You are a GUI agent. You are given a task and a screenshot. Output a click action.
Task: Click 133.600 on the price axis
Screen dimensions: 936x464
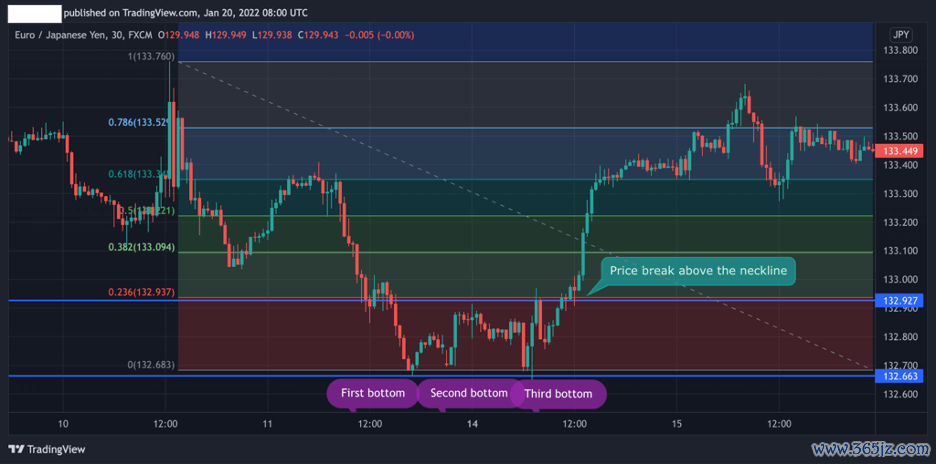[x=900, y=108]
